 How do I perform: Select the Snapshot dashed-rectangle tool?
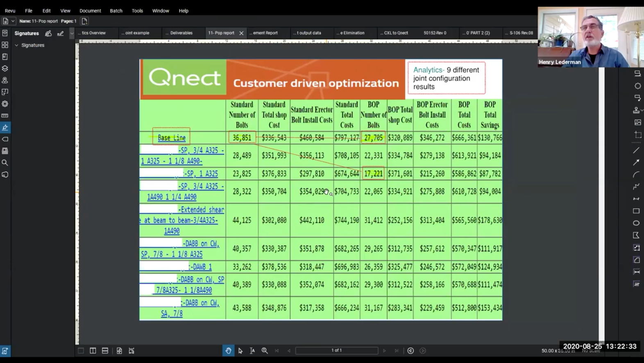(x=637, y=134)
